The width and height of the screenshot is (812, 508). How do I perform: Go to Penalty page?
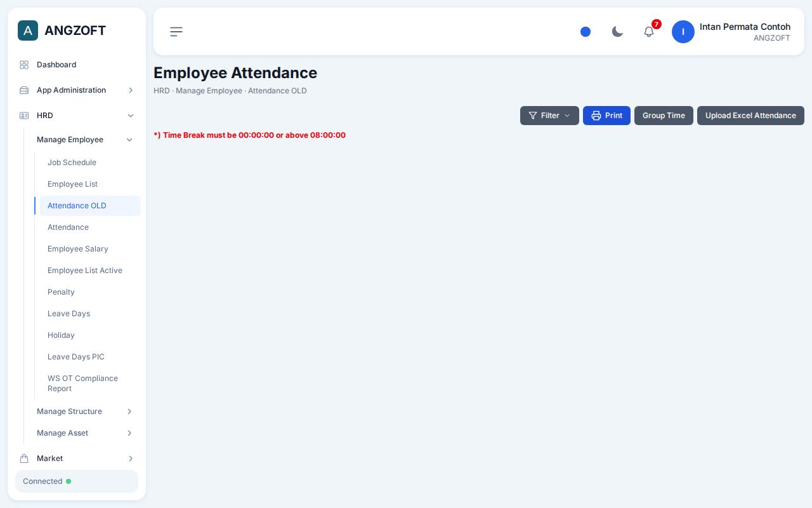pyautogui.click(x=90, y=292)
